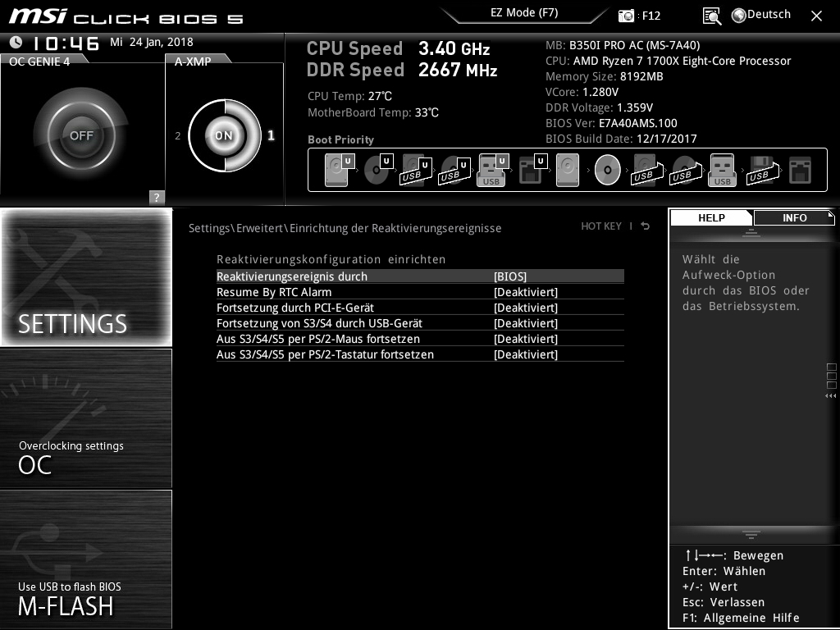The height and width of the screenshot is (630, 840).
Task: Select the UEFI USB key boot icon
Action: click(492, 170)
